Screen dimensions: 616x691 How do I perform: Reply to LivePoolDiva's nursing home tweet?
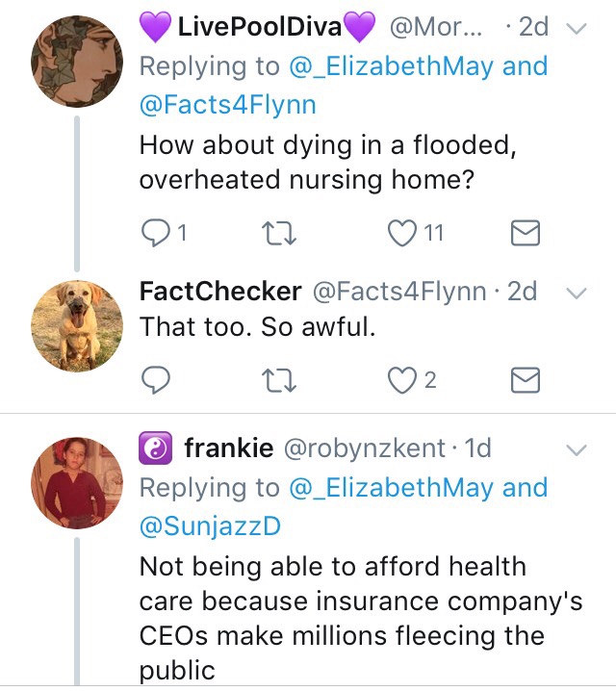click(156, 232)
